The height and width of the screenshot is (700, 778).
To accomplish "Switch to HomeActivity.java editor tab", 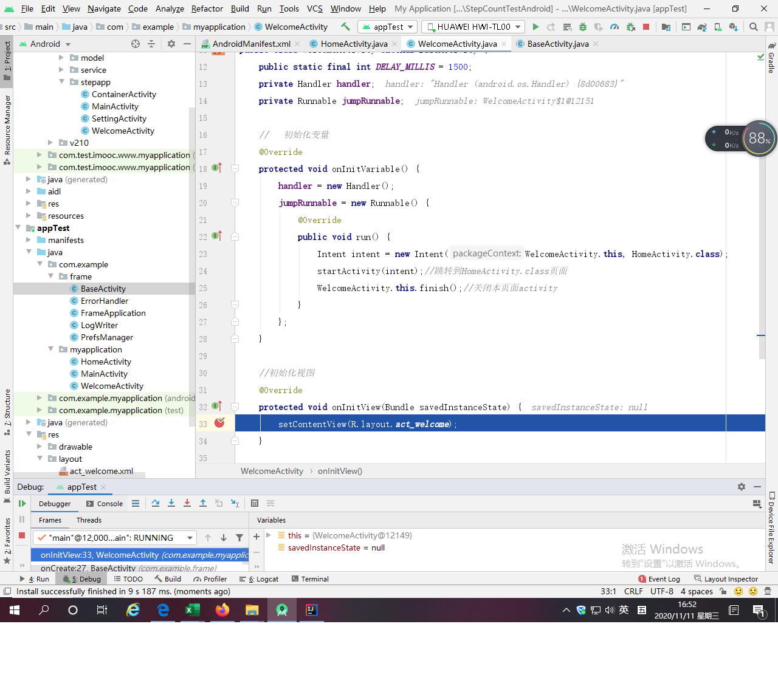I will click(354, 44).
